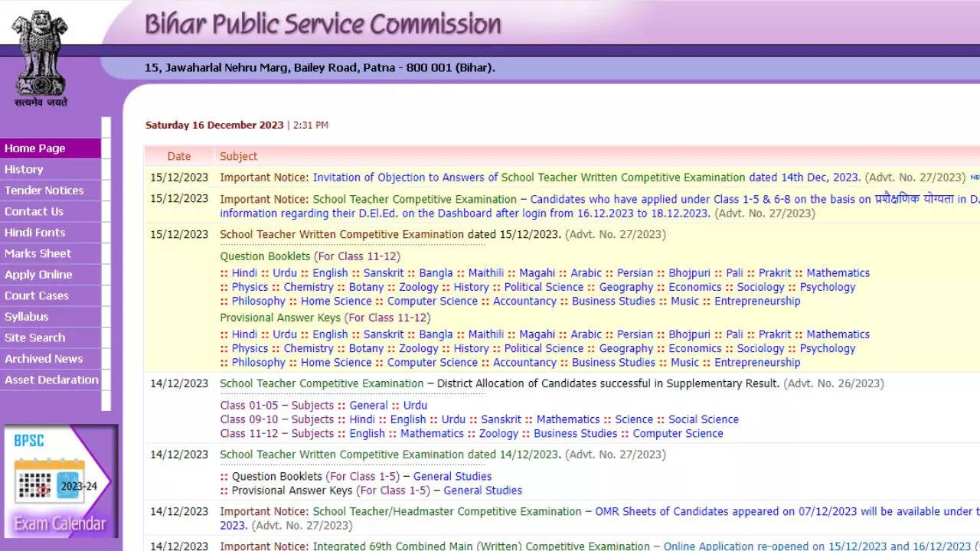
Task: Open the BPSC Exam Calendar banner
Action: point(60,481)
